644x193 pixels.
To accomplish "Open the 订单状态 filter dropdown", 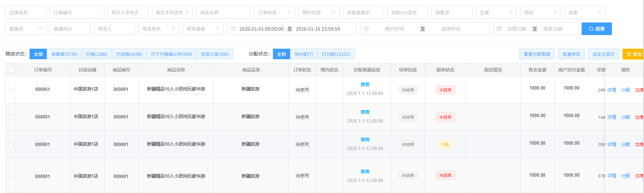I will click(x=275, y=12).
